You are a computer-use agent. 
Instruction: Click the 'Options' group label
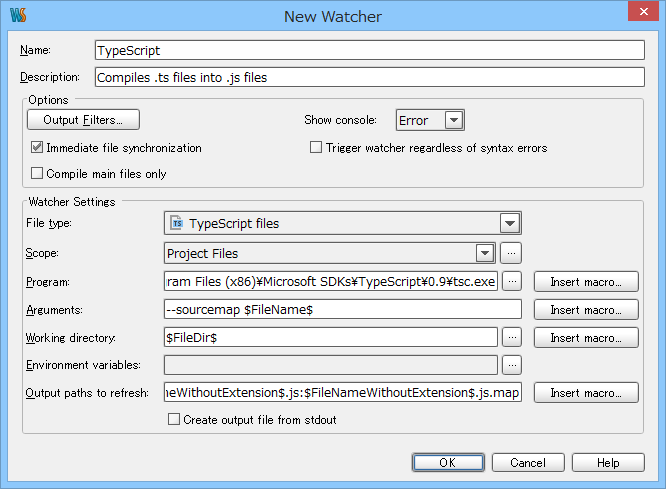[x=48, y=100]
